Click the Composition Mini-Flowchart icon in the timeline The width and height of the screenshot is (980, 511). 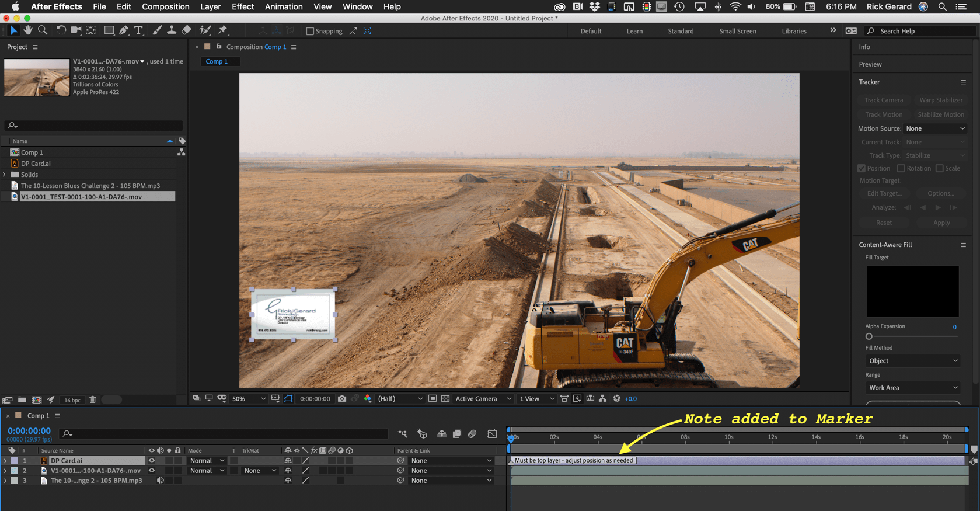[403, 434]
